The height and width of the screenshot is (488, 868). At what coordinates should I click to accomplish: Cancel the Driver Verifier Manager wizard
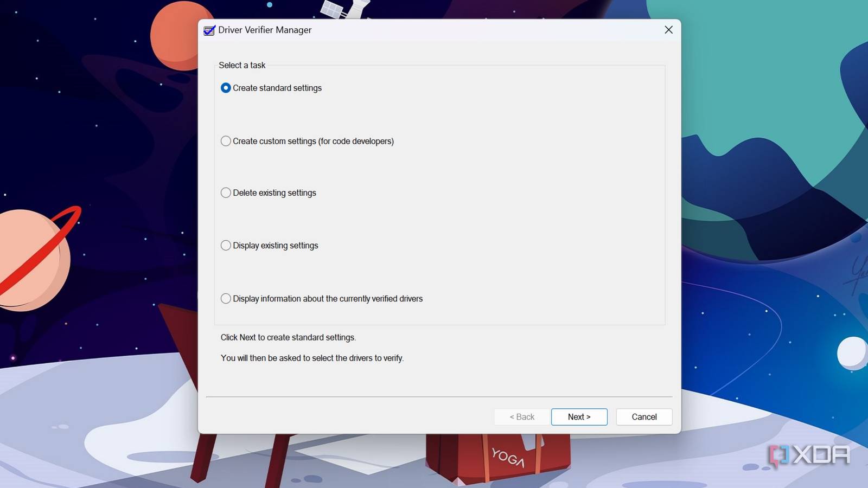[644, 417]
